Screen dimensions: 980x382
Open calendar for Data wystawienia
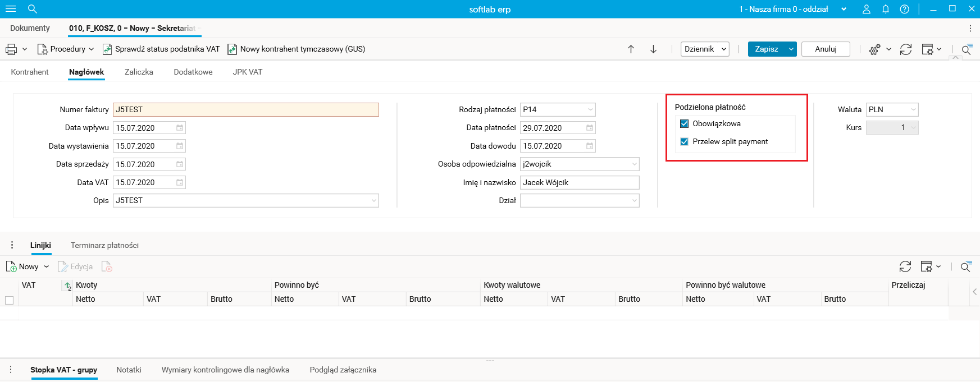pyautogui.click(x=180, y=146)
